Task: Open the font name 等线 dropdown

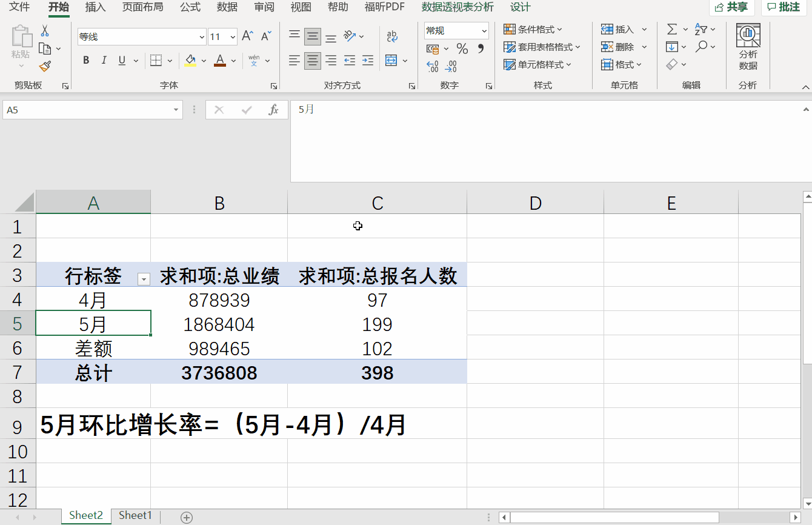Action: pos(202,37)
